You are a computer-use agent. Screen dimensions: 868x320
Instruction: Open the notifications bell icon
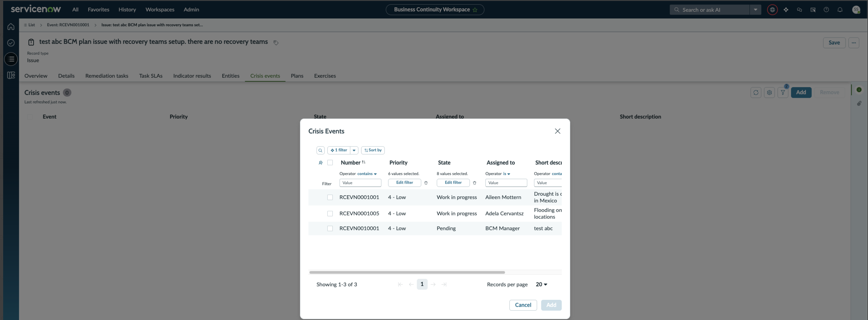pyautogui.click(x=840, y=10)
